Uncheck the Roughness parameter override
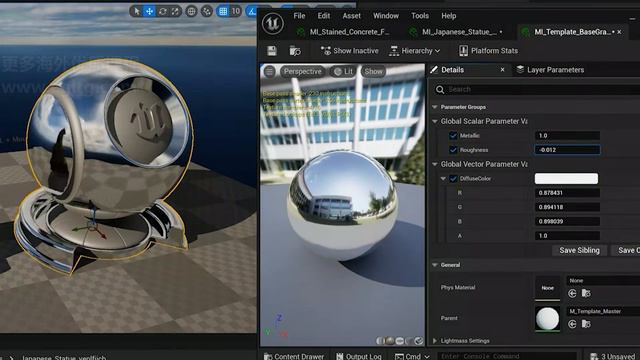640x360 pixels. [453, 150]
